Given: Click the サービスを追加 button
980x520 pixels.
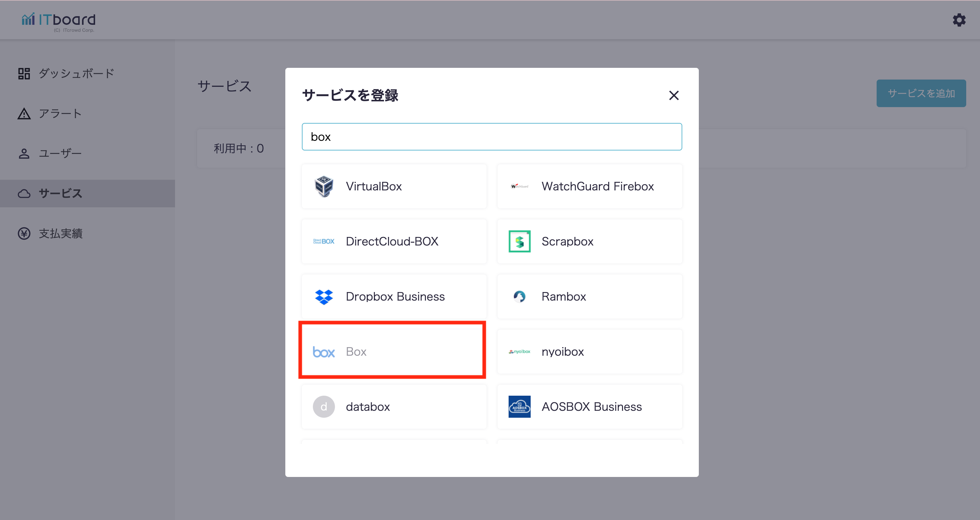Looking at the screenshot, I should (x=921, y=93).
